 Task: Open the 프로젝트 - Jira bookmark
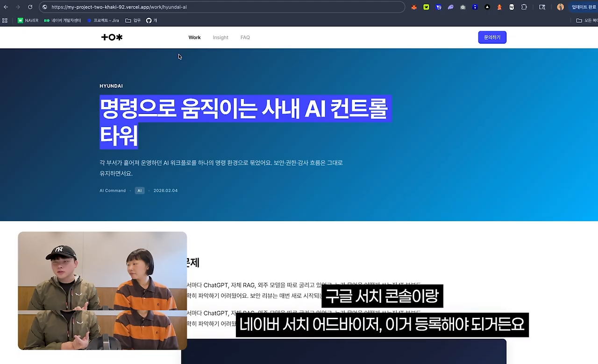coord(103,21)
